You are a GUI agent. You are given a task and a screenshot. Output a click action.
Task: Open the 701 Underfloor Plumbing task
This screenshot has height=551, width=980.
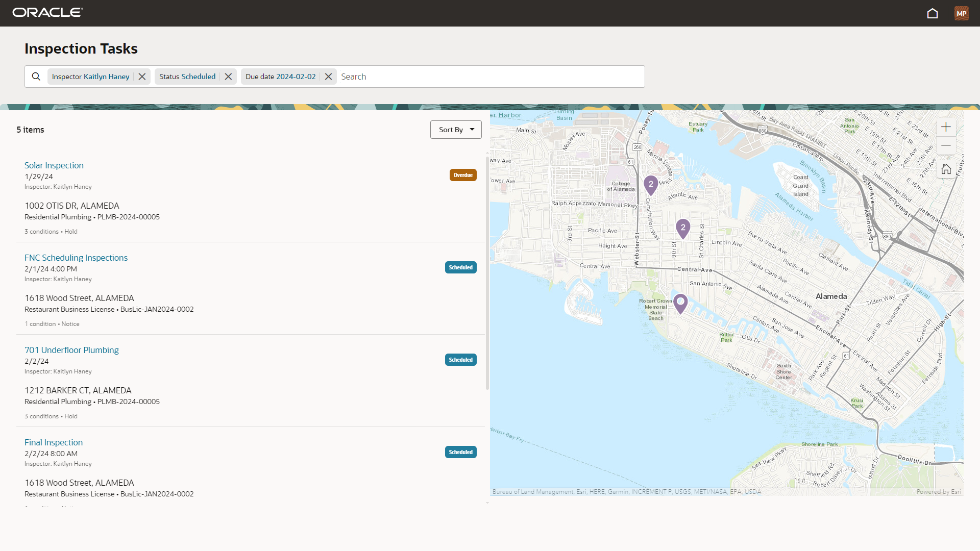pyautogui.click(x=71, y=350)
